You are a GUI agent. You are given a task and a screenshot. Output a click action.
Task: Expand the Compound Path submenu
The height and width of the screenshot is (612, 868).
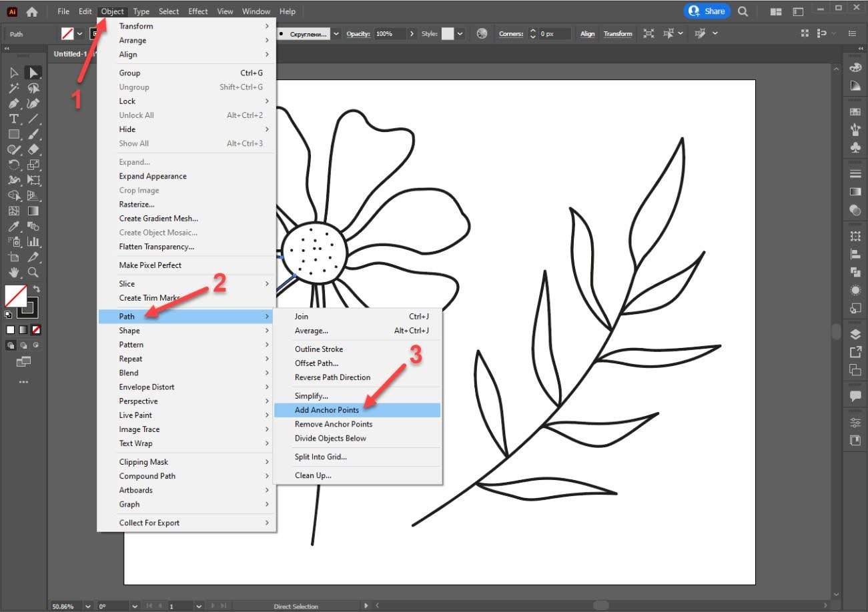pyautogui.click(x=187, y=476)
